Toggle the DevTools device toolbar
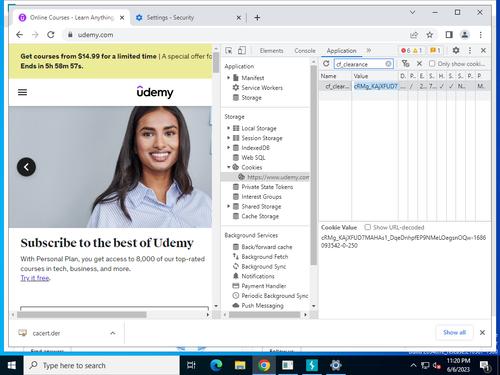Screen dimensions: 500x375 (x=242, y=50)
